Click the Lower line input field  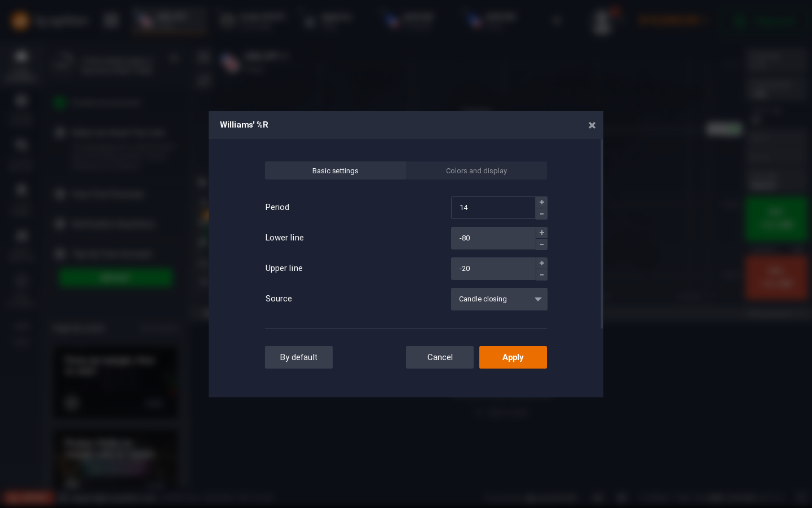tap(493, 238)
